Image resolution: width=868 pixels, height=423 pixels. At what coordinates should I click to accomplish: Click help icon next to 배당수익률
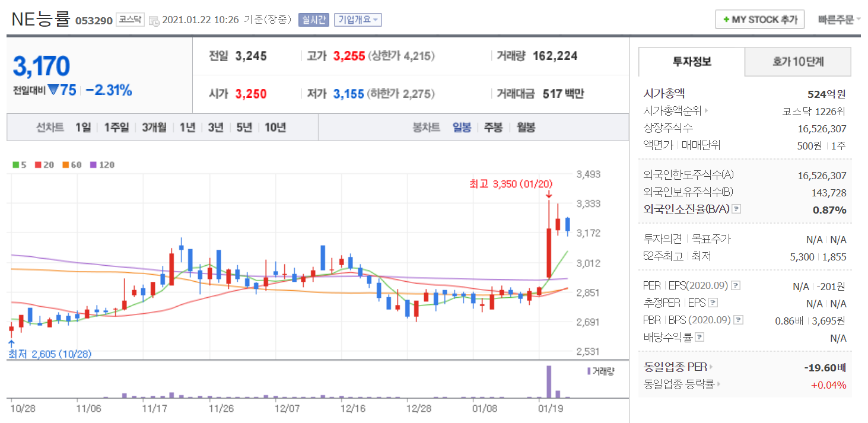(700, 338)
